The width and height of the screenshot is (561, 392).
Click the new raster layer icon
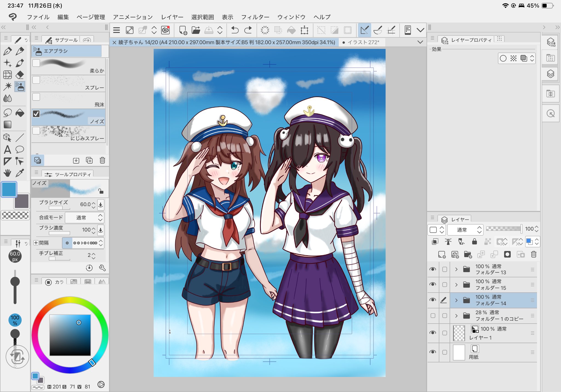tap(442, 254)
